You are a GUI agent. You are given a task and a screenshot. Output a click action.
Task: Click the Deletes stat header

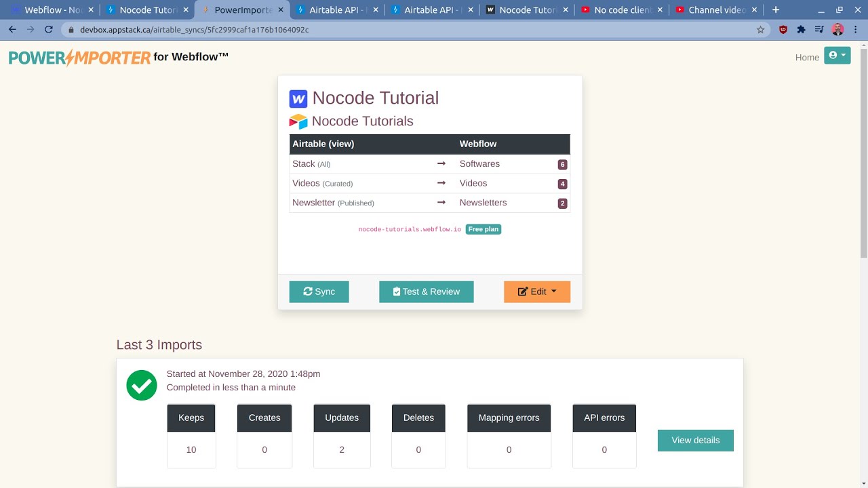click(x=418, y=418)
